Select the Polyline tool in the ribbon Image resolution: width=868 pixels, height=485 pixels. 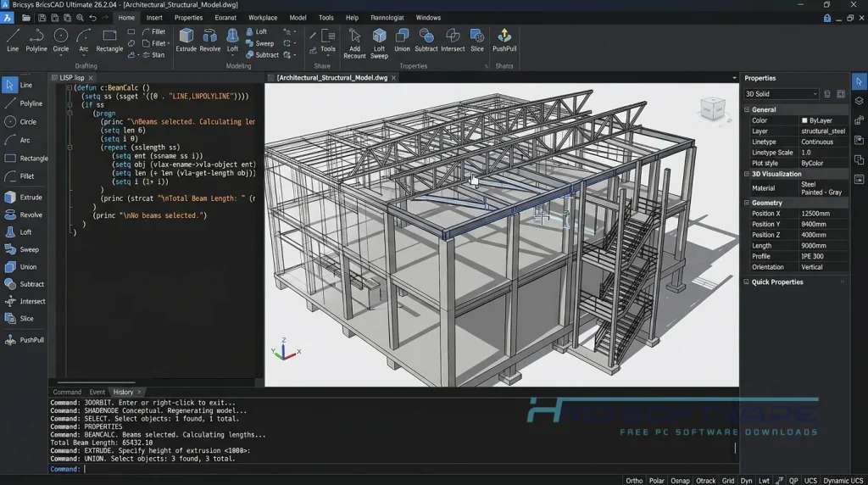tap(36, 41)
